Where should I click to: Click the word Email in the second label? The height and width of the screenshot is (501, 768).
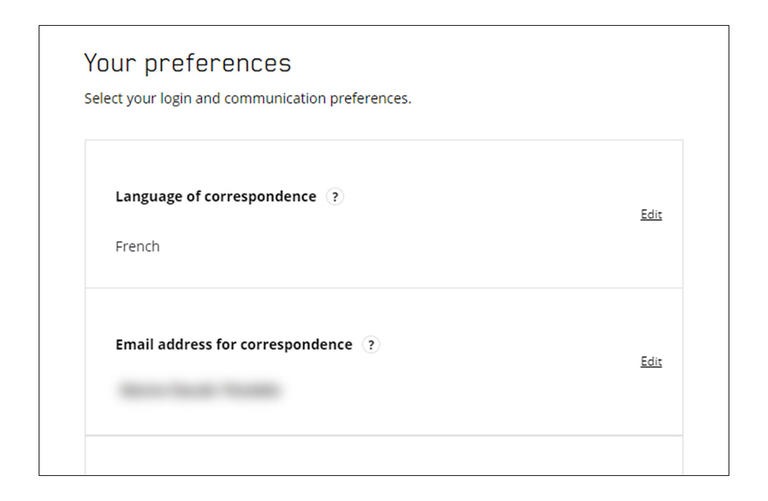[135, 345]
